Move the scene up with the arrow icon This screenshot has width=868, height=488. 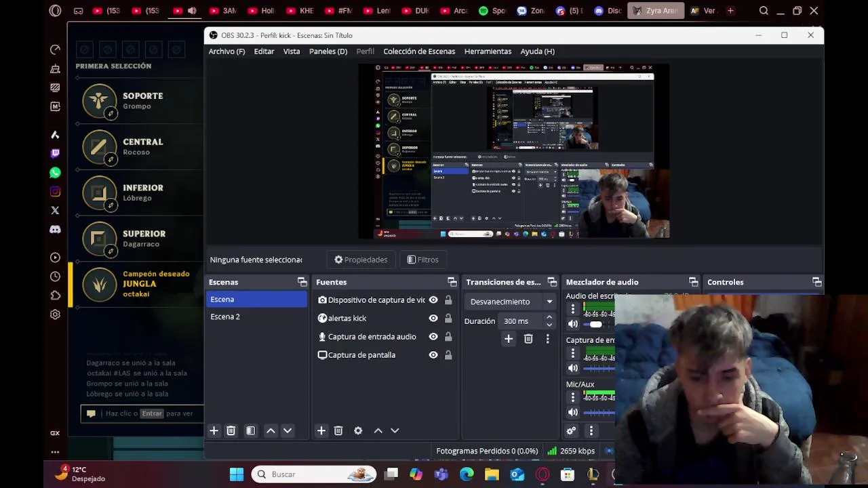point(271,430)
